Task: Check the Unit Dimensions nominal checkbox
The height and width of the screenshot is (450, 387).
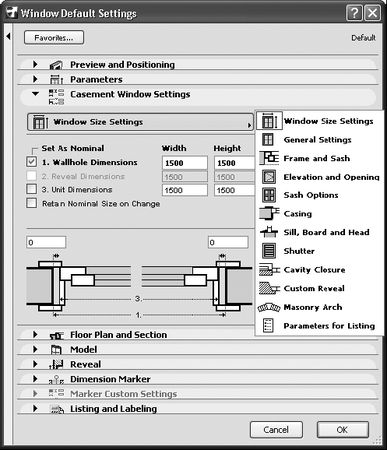Action: (32, 189)
